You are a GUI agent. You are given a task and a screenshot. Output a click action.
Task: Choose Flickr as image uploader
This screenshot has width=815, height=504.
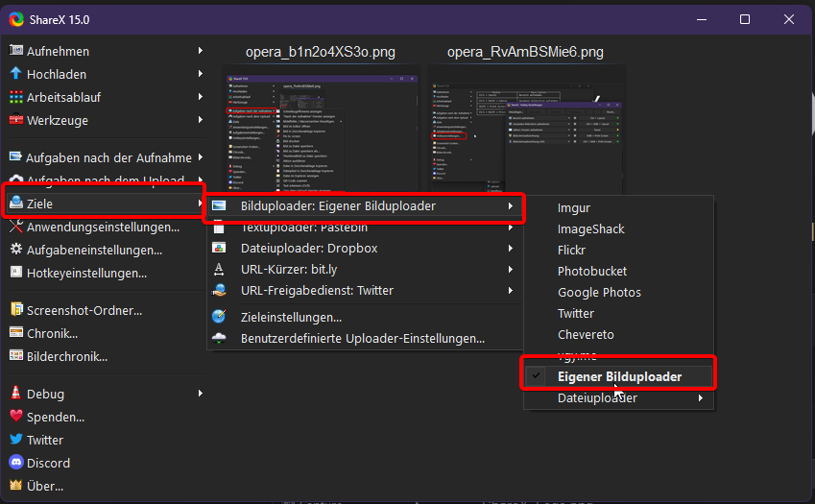click(571, 251)
